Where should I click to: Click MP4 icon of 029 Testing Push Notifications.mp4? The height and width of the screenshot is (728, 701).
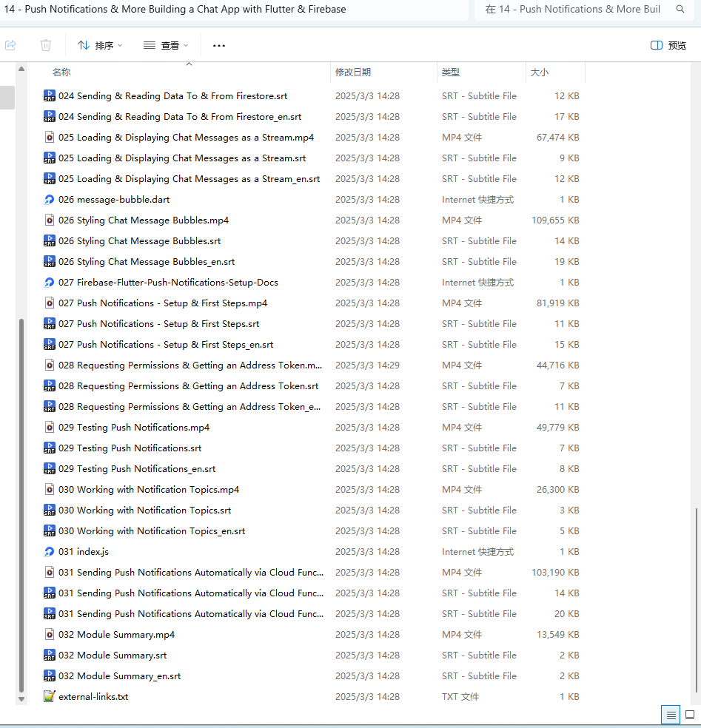tap(50, 428)
